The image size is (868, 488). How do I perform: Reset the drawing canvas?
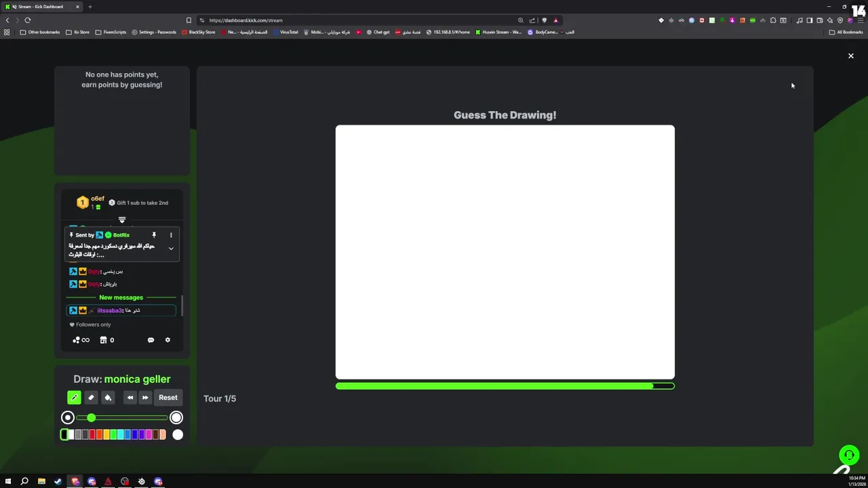click(x=168, y=398)
